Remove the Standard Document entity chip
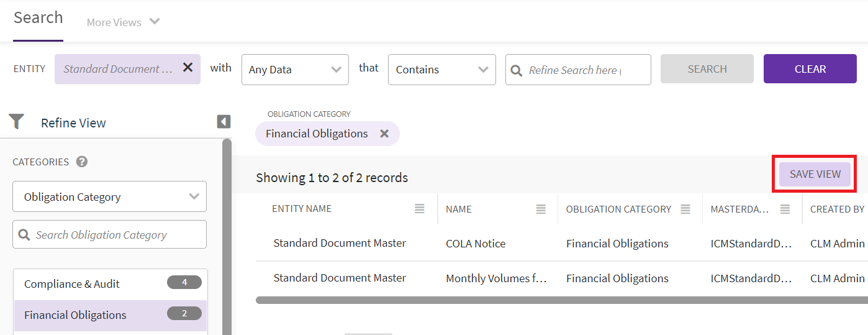 tap(188, 68)
